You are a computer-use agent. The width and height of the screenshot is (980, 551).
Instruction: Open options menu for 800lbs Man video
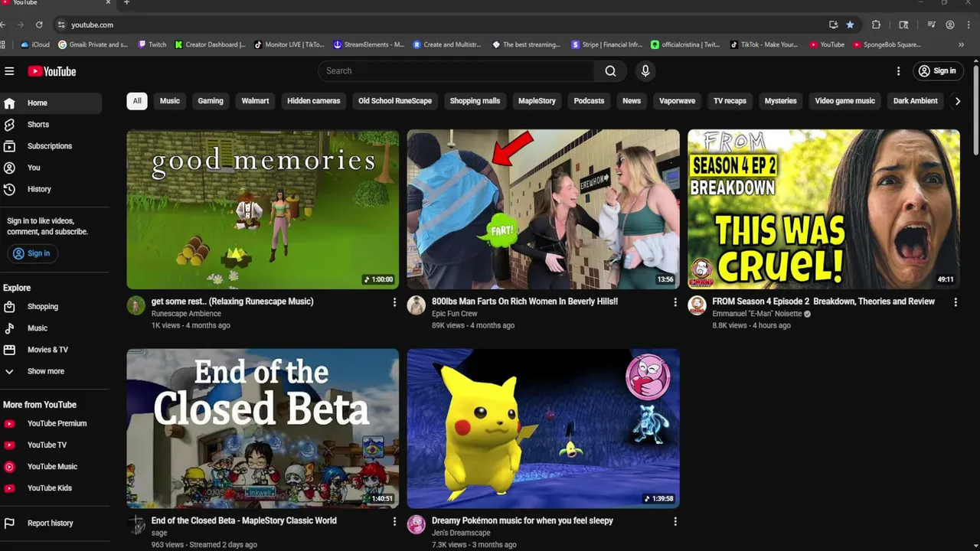[675, 302]
